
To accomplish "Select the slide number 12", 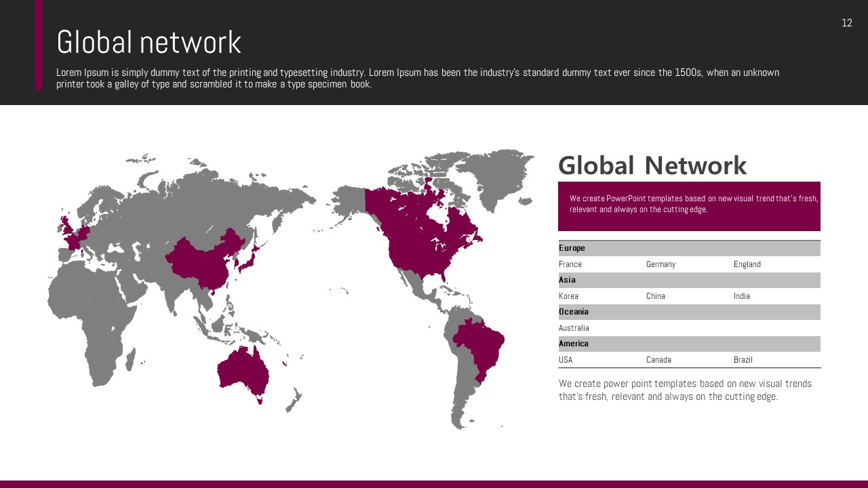I will coord(846,23).
